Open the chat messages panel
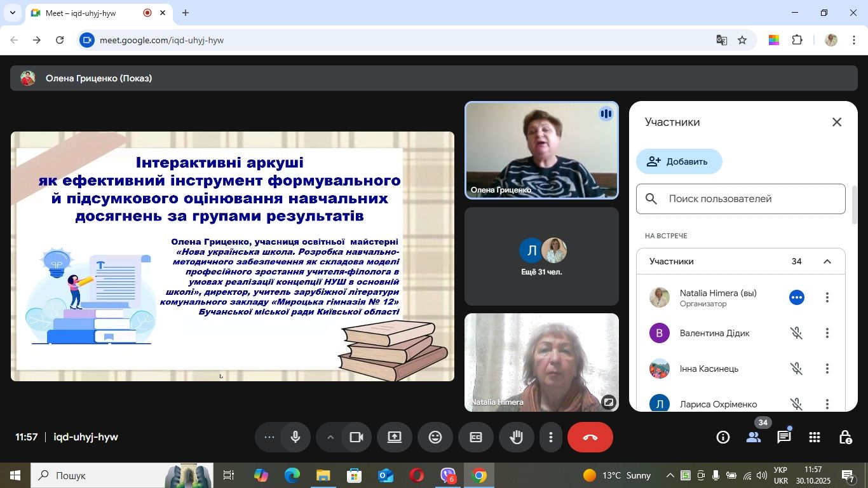This screenshot has width=868, height=488. pos(784,437)
